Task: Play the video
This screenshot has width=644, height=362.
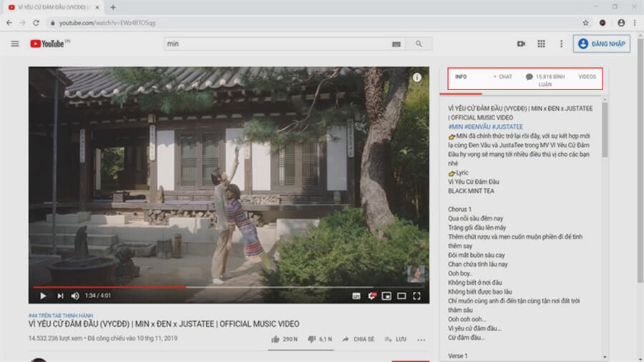Action: (x=43, y=295)
